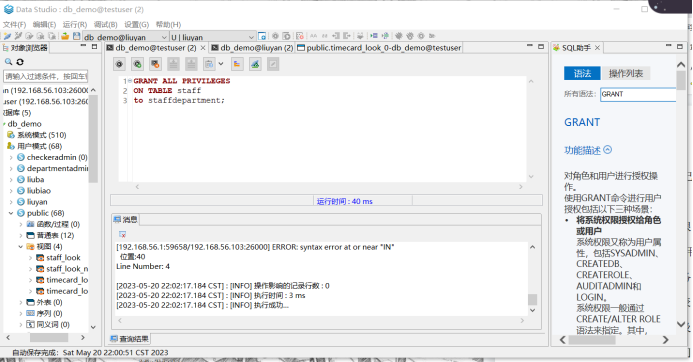The width and height of the screenshot is (693, 362).
Task: Expand the liubiao schema node
Action: (x=11, y=191)
